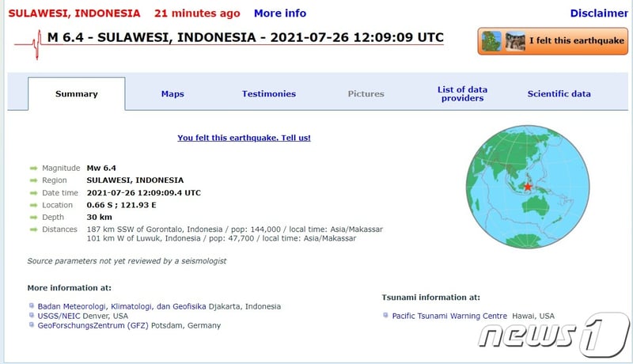Image resolution: width=633 pixels, height=364 pixels.
Task: Click the green arrow beside Depth
Action: pos(33,217)
